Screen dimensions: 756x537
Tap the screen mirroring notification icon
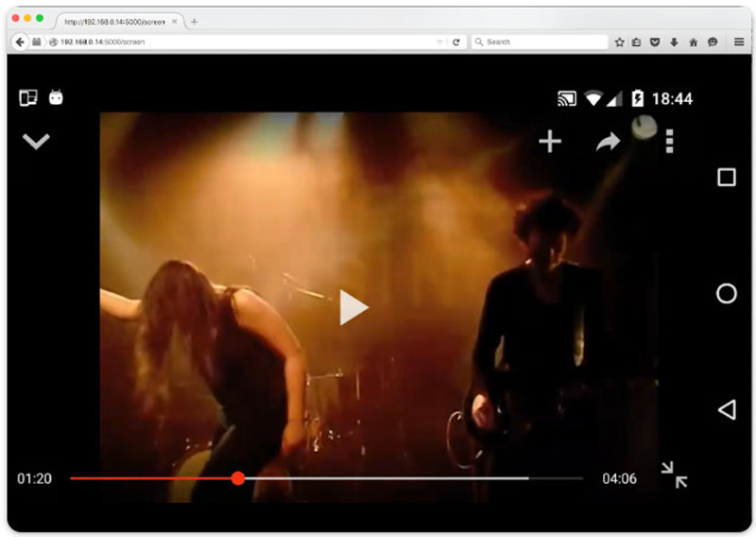tap(28, 97)
